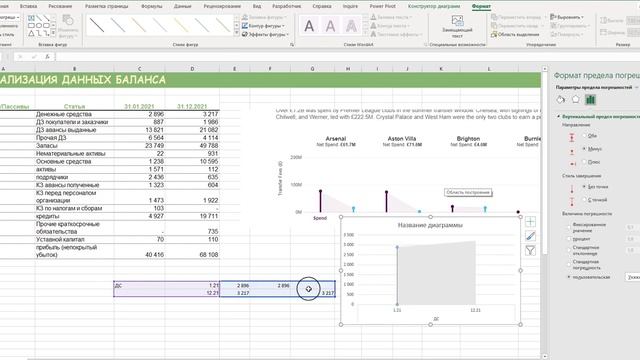Open the 'Разметка страницы' ribbon tab
The height and width of the screenshot is (360, 640).
(107, 7)
